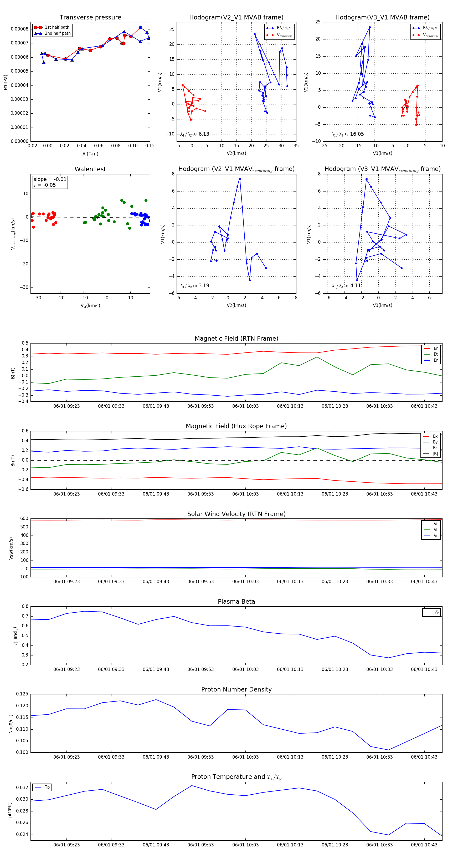473x868 pixels.
Task: Click the Bx' legend entry
Action: 431,436
